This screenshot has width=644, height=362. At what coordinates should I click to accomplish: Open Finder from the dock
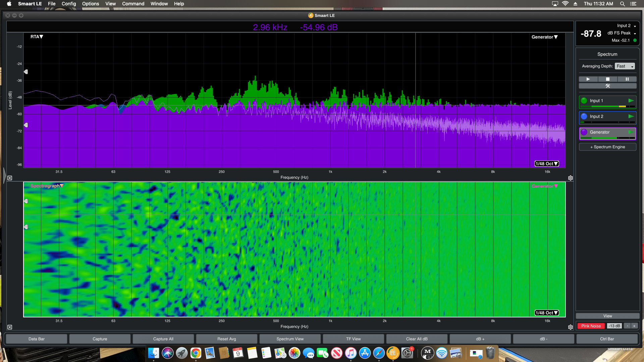[154, 353]
